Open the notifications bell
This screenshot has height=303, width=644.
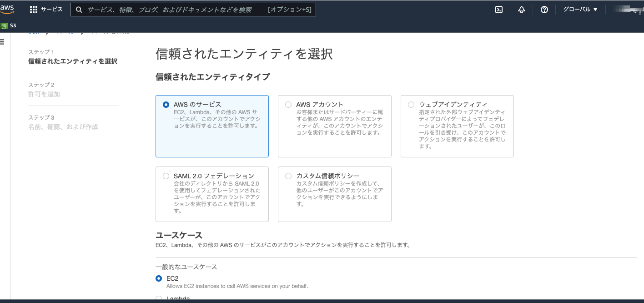tap(522, 10)
